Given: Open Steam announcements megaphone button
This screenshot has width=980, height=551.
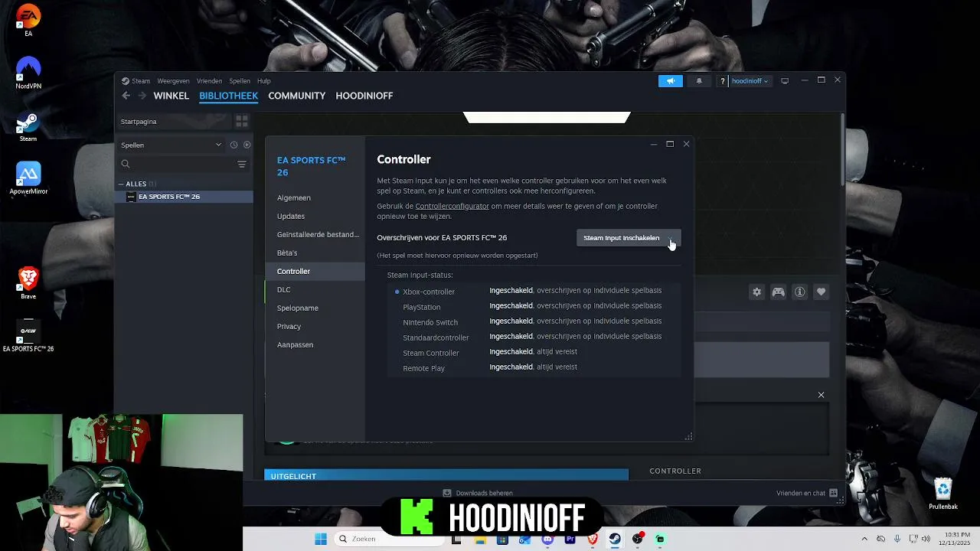Looking at the screenshot, I should (671, 81).
